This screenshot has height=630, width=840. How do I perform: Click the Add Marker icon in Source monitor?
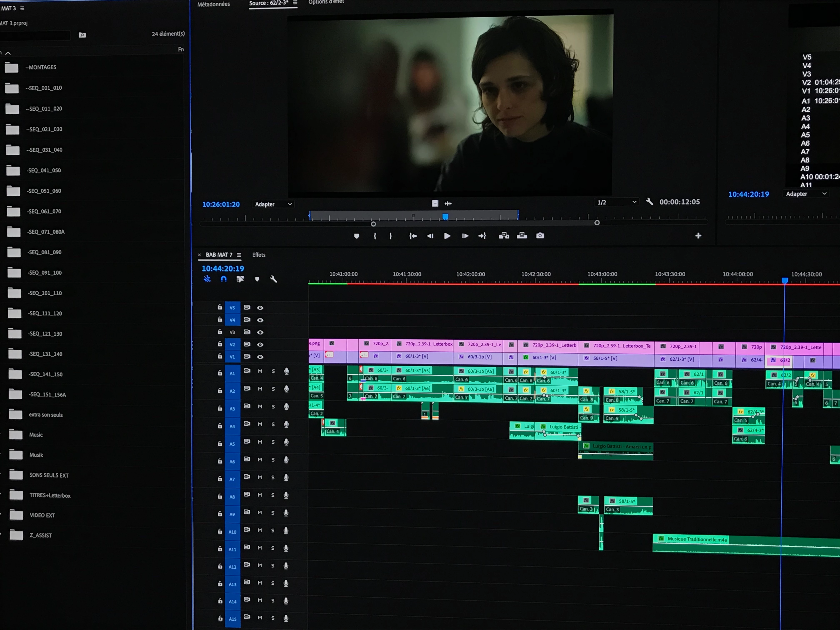[356, 236]
